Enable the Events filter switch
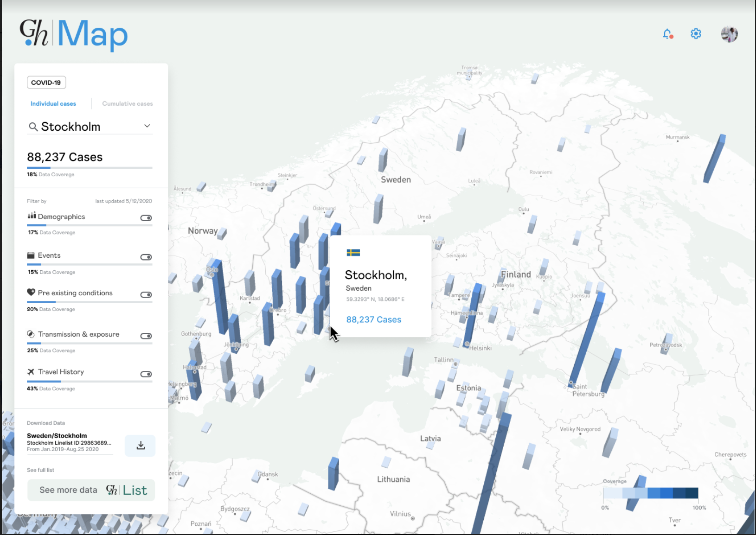756x535 pixels. [146, 257]
